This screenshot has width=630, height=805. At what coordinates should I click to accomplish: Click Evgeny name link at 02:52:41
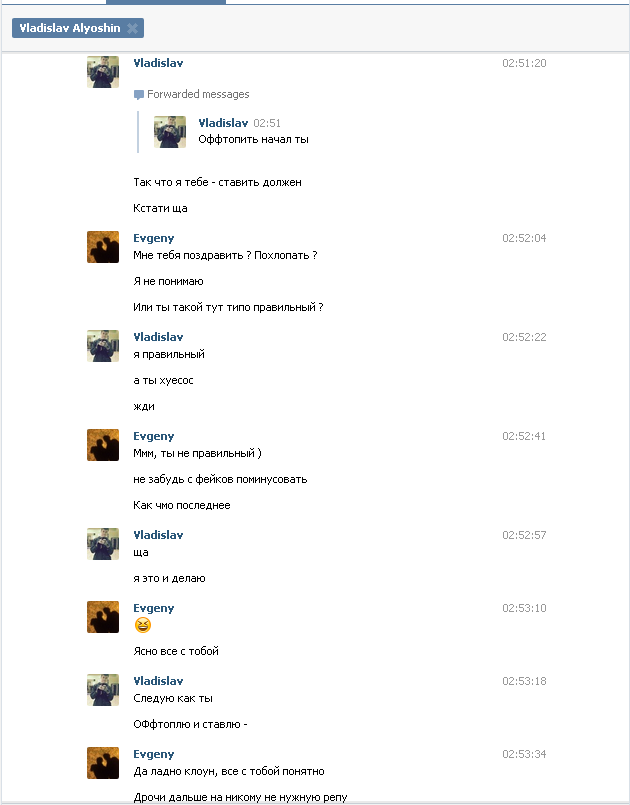(x=154, y=436)
